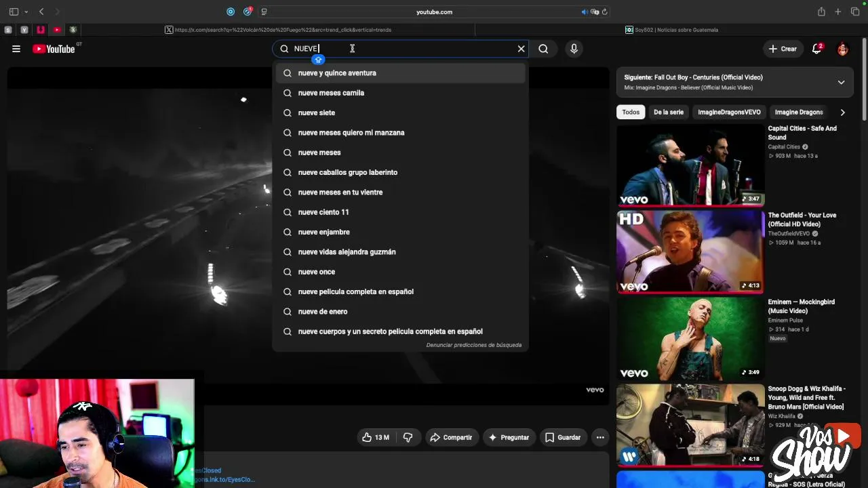
Task: Show Safari tab overview icon
Action: (855, 12)
